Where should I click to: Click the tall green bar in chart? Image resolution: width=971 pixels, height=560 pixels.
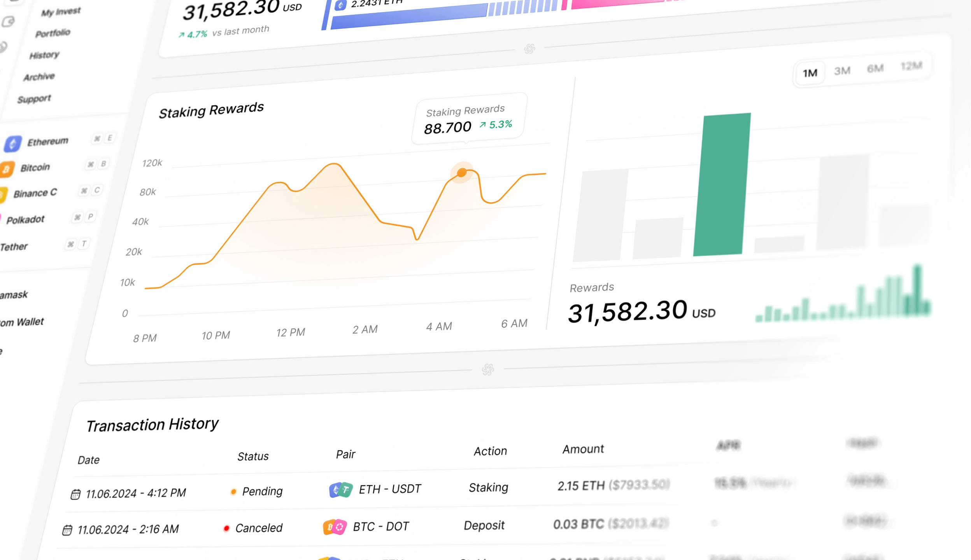coord(722,185)
